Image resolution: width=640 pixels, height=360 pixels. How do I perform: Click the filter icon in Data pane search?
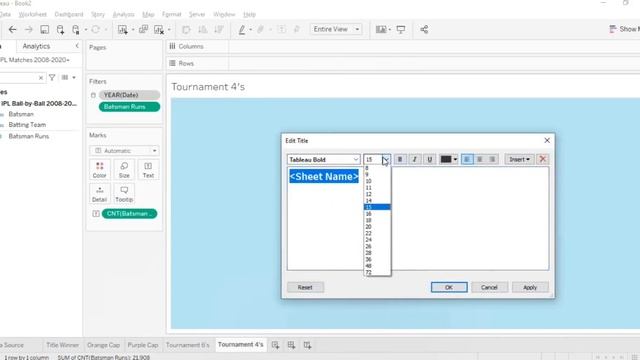52,77
